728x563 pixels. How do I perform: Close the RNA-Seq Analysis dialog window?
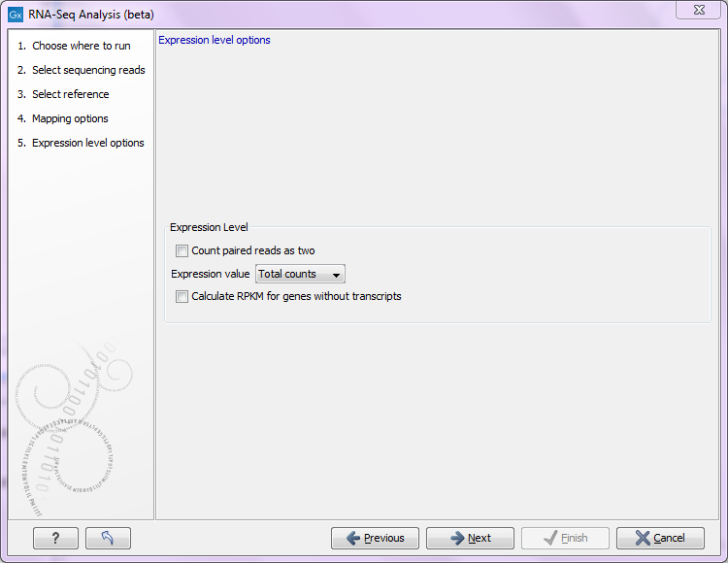click(x=699, y=10)
